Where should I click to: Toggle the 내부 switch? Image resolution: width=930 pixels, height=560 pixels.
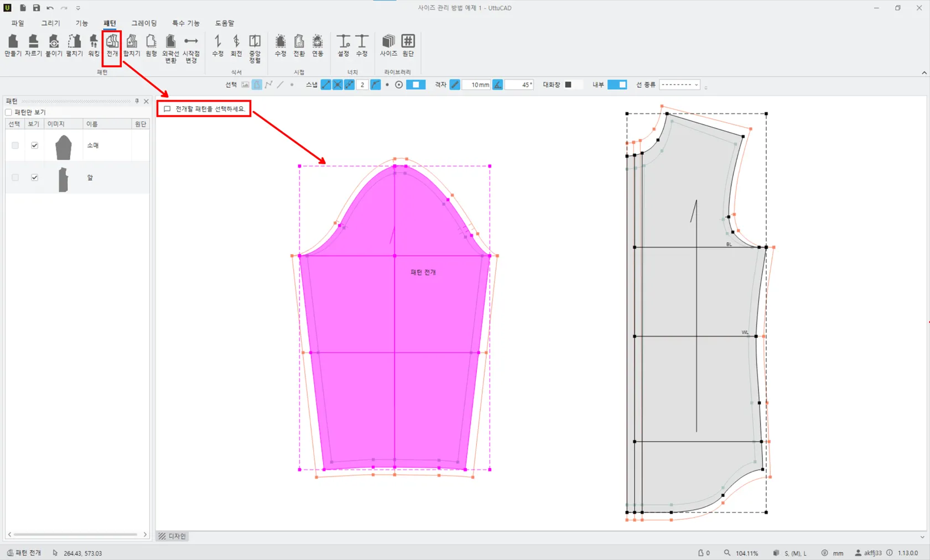point(617,85)
